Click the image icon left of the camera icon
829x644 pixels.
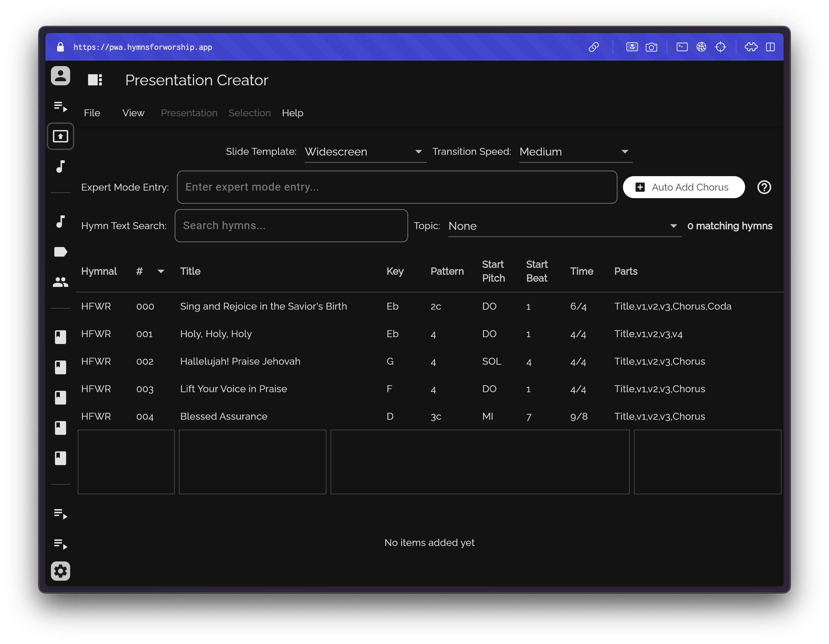(x=632, y=47)
